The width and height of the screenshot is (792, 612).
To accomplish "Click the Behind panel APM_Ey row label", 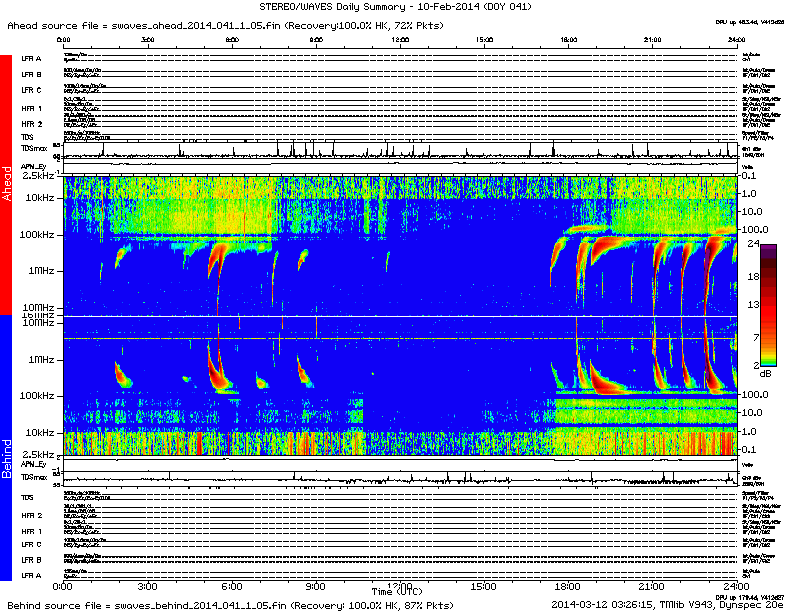I will point(34,464).
